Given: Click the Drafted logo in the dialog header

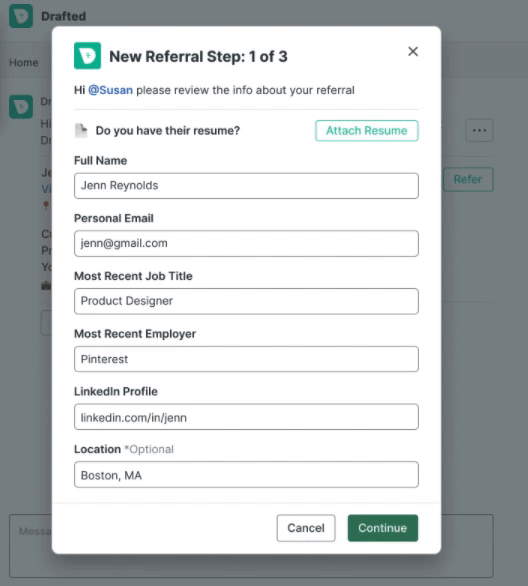Looking at the screenshot, I should pos(87,56).
